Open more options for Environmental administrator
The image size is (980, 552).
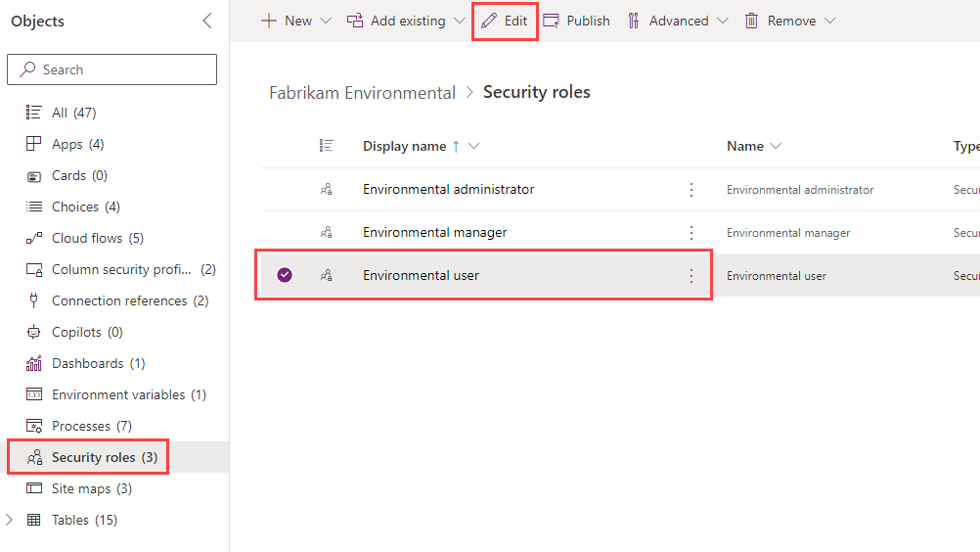pyautogui.click(x=691, y=190)
